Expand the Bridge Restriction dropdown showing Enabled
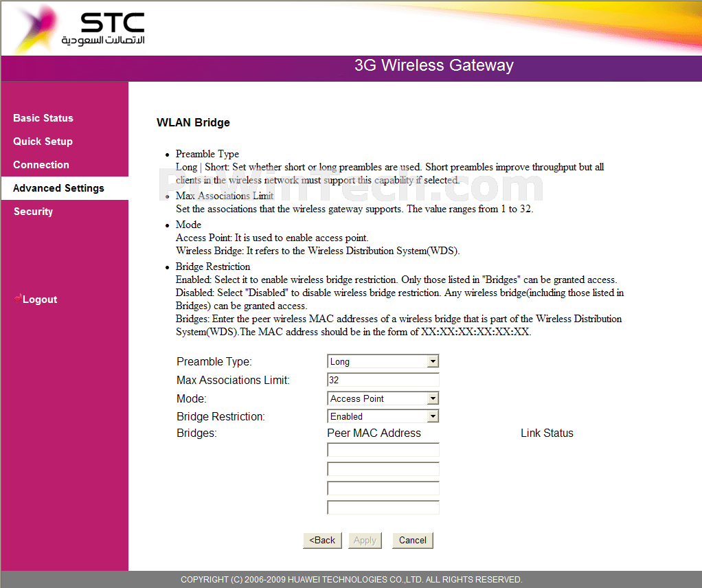 click(383, 416)
